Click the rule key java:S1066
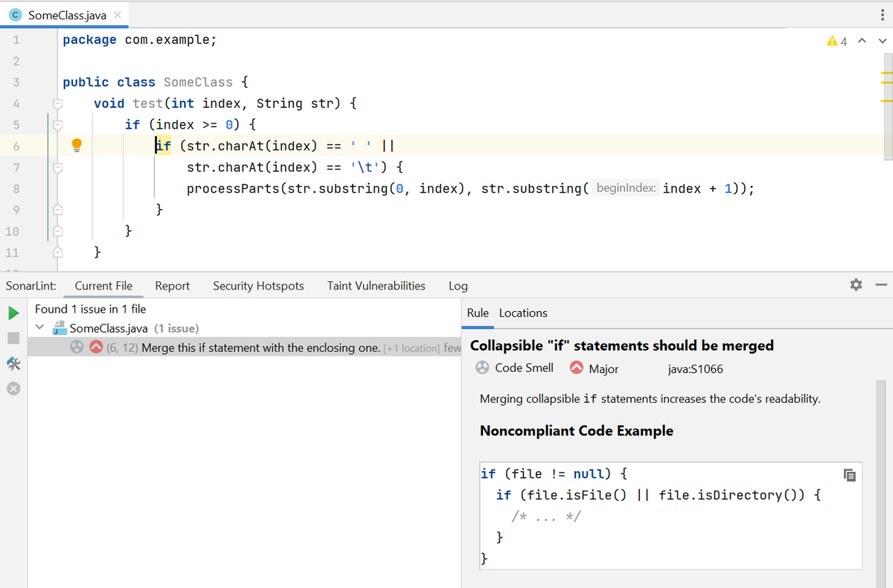The image size is (893, 588). [696, 368]
